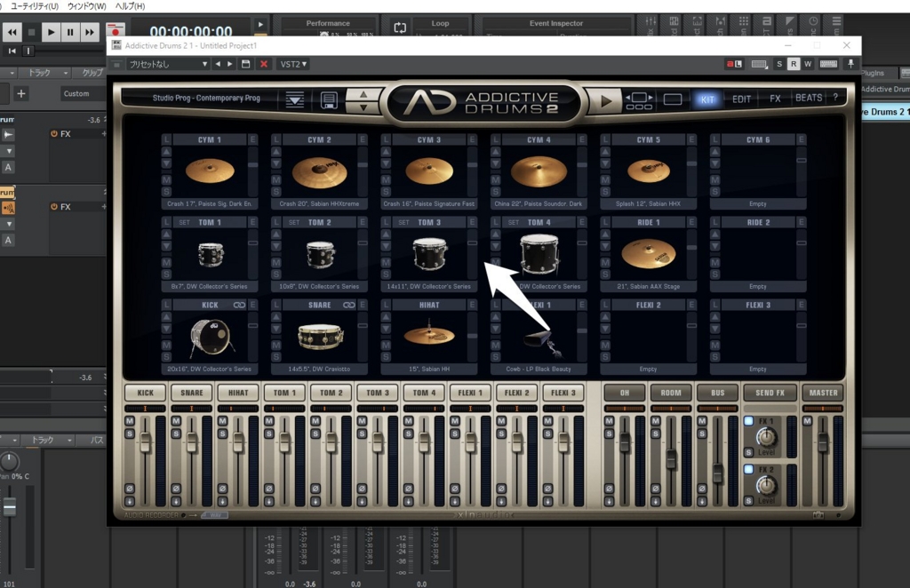The width and height of the screenshot is (910, 588).
Task: Open the Custom dropdown in the track pane
Action: pyautogui.click(x=83, y=93)
